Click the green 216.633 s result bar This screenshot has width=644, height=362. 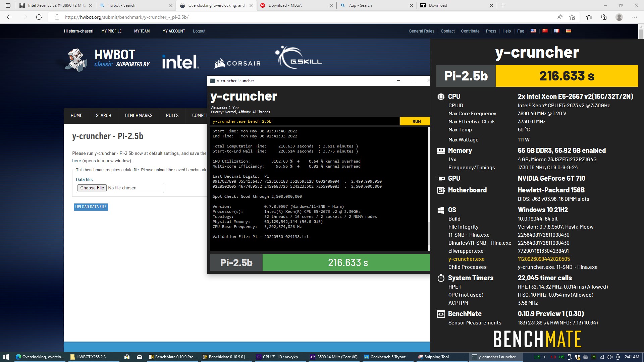(346, 263)
